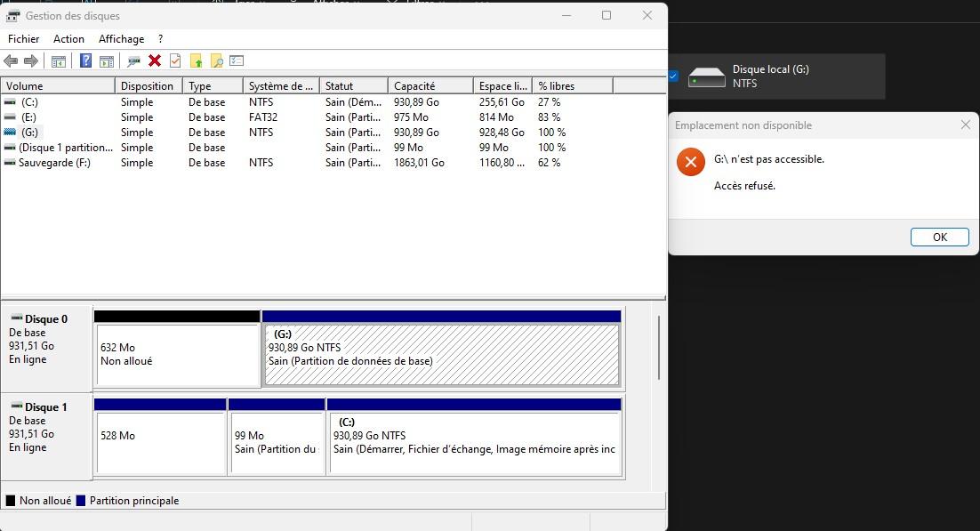Click the Disk Management title bar icon

[12, 16]
